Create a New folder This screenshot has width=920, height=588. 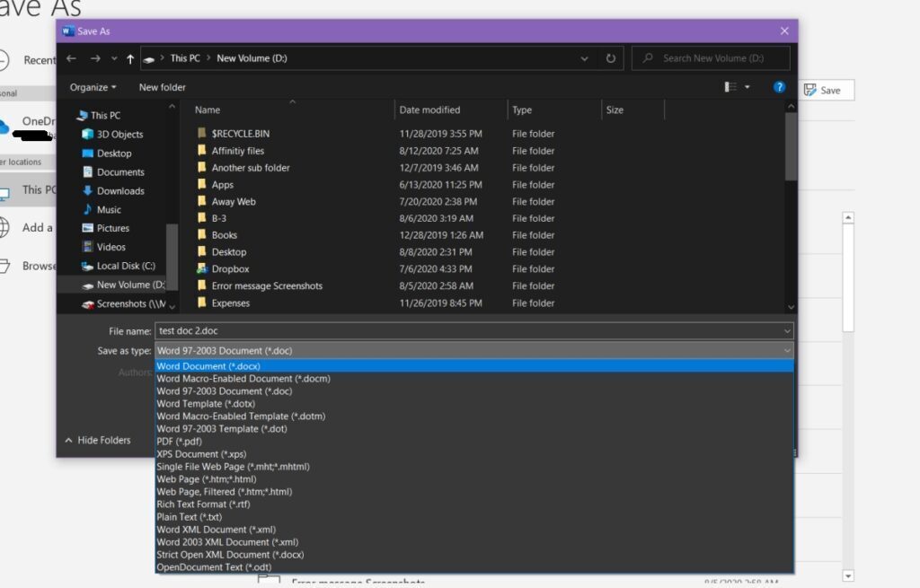coord(161,87)
